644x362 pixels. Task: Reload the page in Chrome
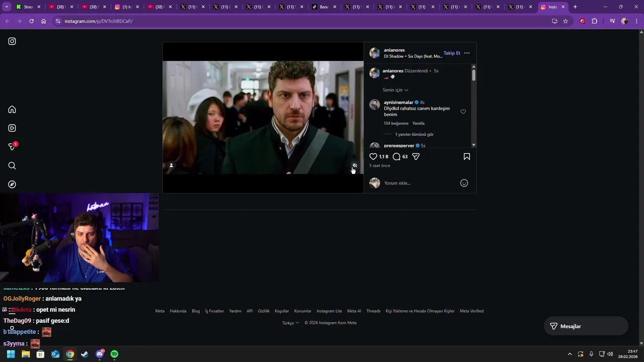[x=31, y=21]
